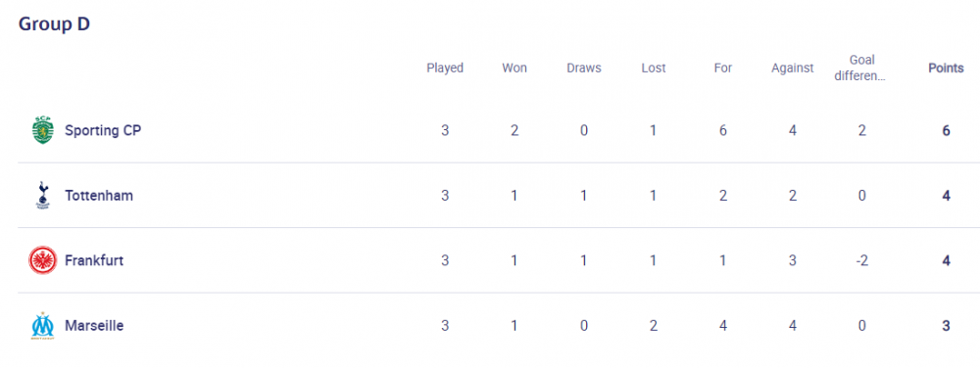980x368 pixels.
Task: Click the Group D heading
Action: (x=54, y=23)
